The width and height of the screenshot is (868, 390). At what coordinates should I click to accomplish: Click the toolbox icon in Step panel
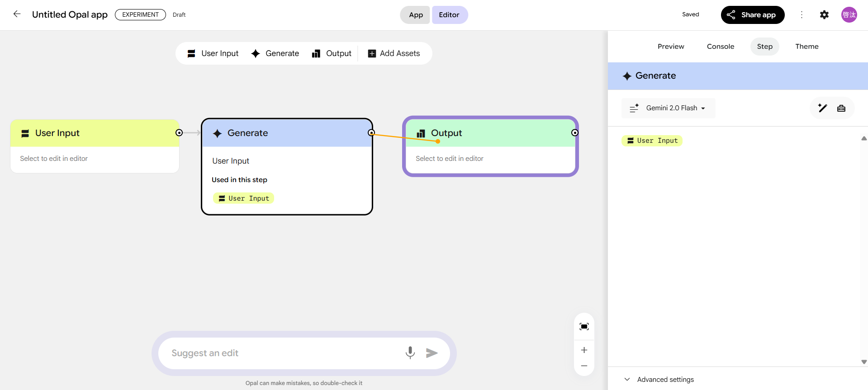(x=841, y=108)
